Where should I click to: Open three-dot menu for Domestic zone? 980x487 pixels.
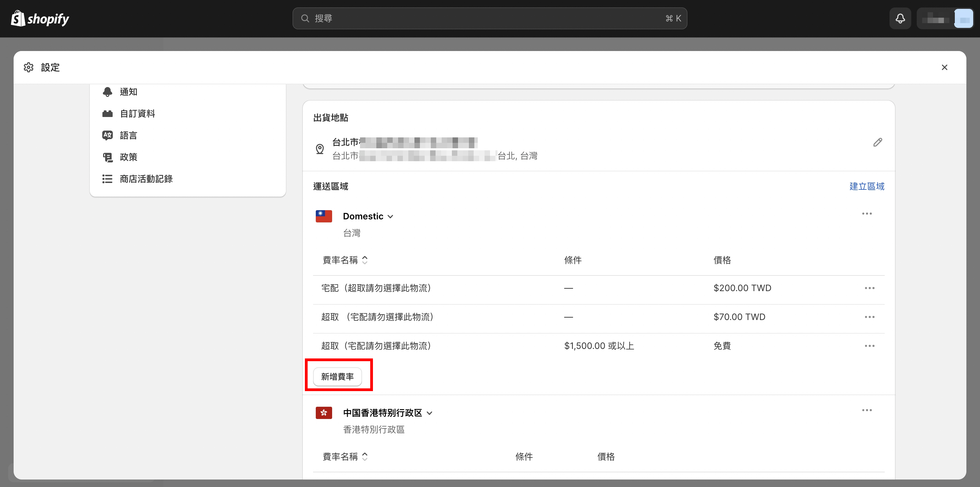pos(867,214)
